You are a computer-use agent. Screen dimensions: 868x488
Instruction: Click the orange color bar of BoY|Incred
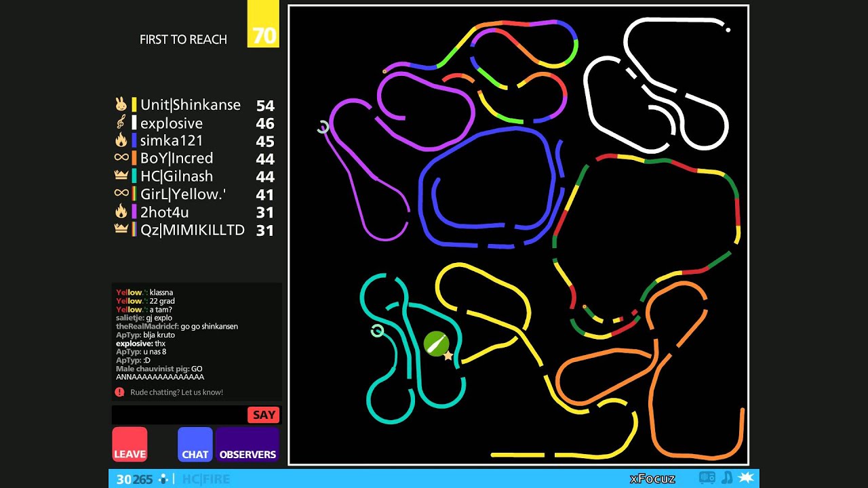click(x=134, y=159)
